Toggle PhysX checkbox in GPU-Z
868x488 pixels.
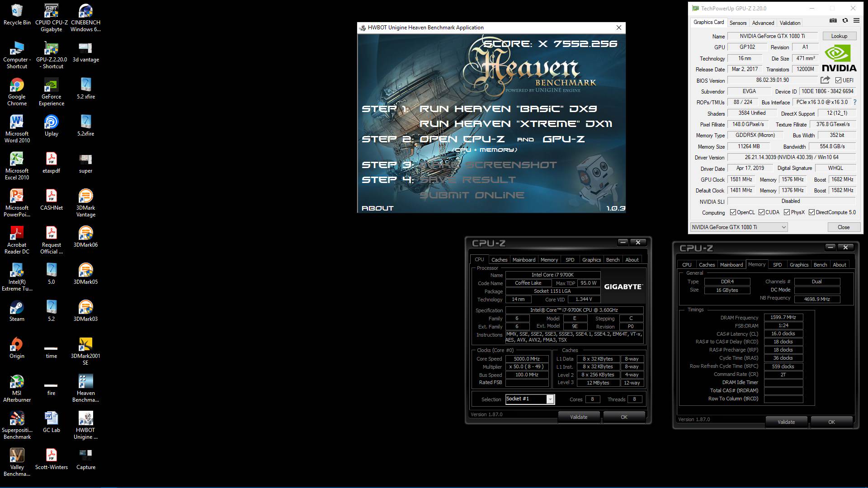tap(787, 212)
